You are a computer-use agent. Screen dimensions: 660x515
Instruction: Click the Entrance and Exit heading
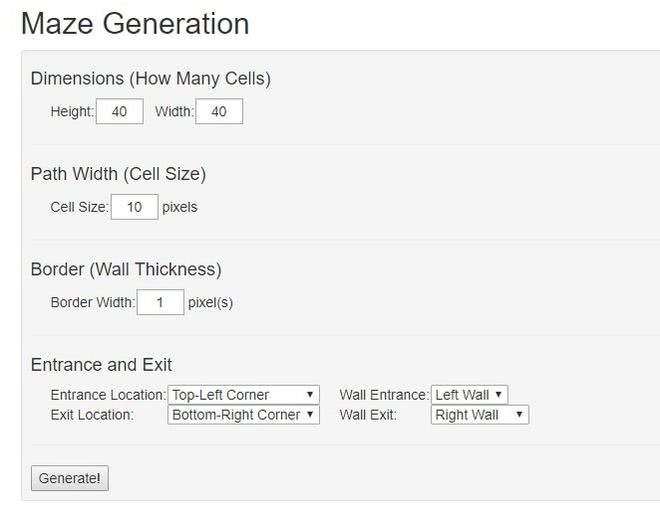pyautogui.click(x=101, y=365)
